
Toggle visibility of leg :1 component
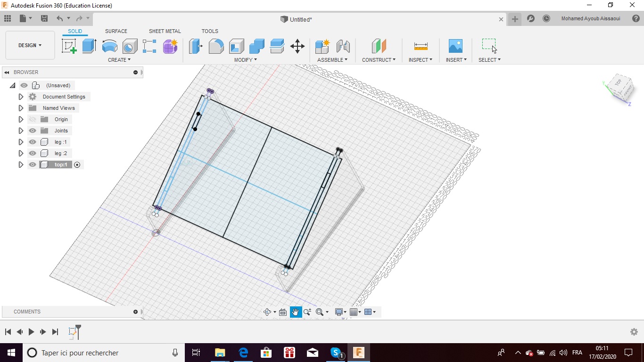coord(33,142)
